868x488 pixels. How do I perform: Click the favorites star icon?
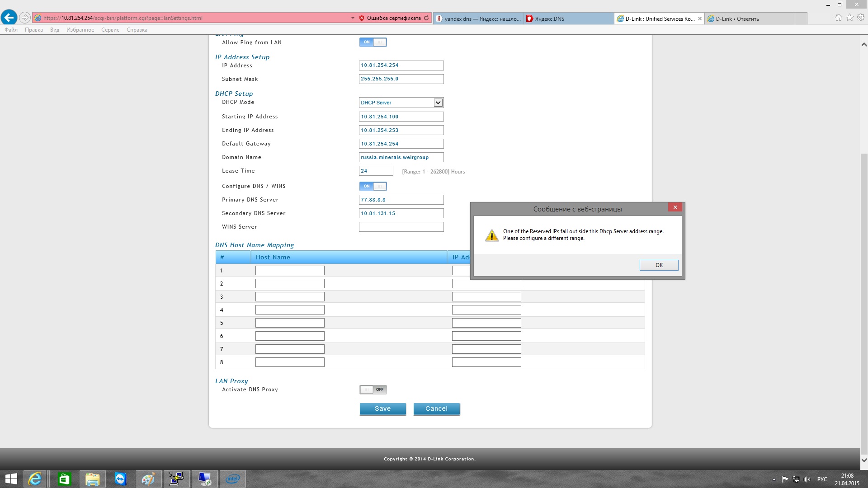[849, 18]
